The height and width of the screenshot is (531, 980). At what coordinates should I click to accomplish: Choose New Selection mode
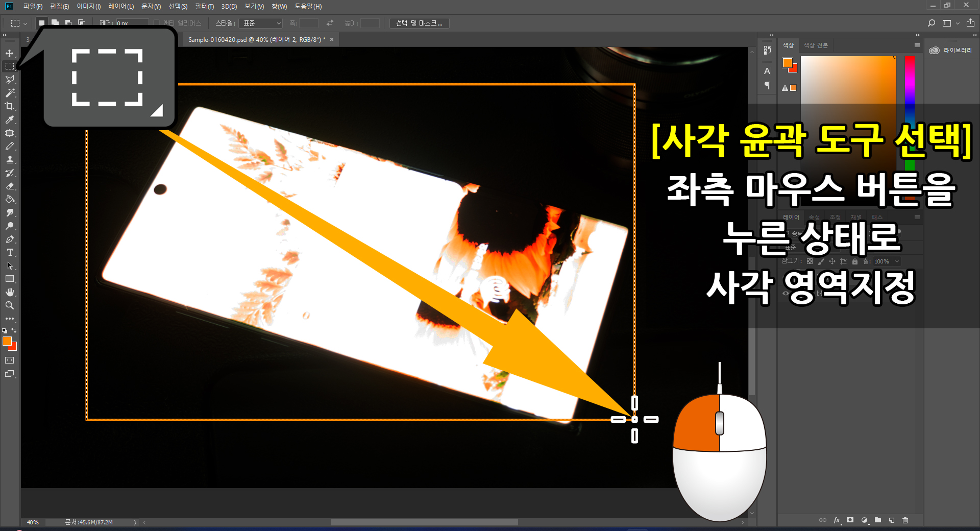point(42,23)
